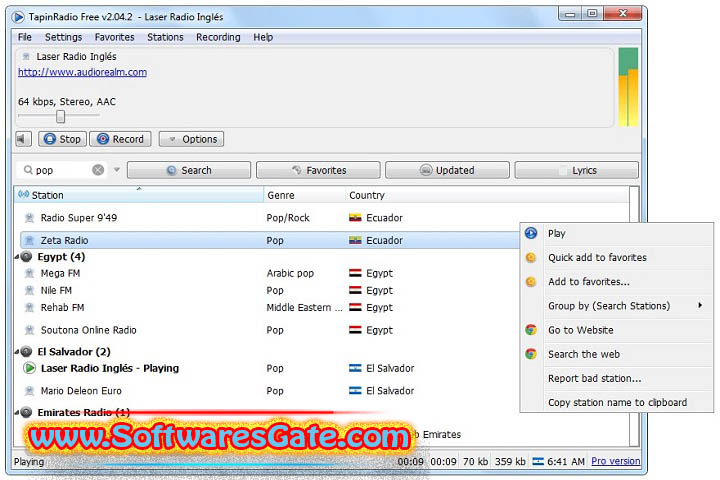The image size is (720, 480).
Task: Click the station icon beside Mega FM
Action: 29,273
